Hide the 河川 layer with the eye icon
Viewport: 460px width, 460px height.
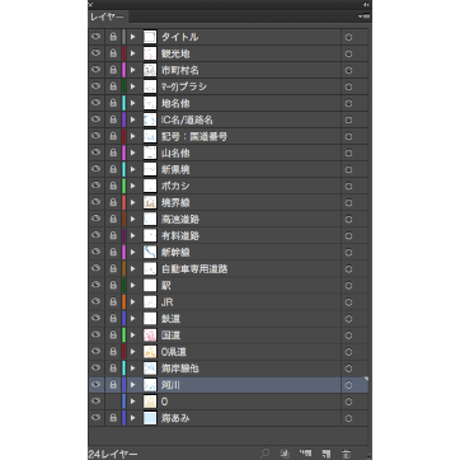tap(96, 384)
